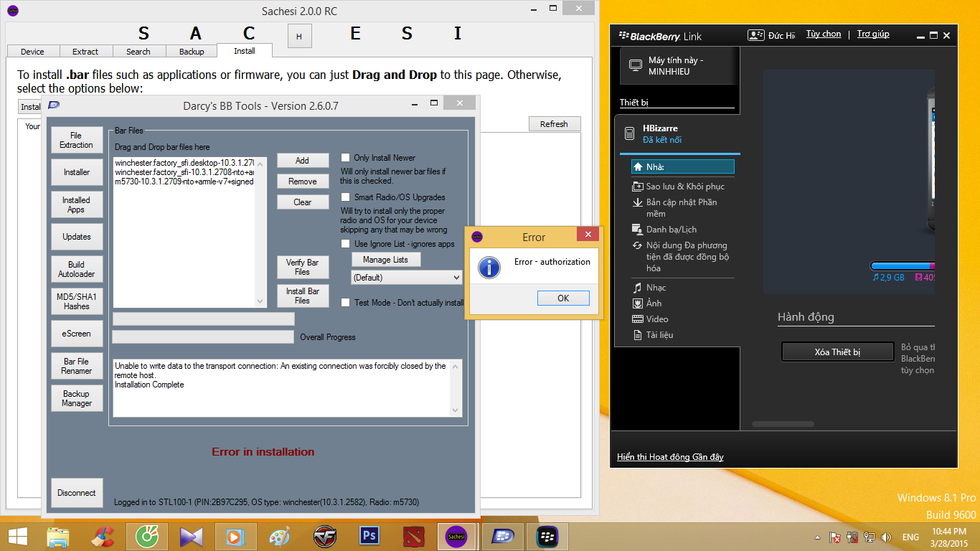
Task: Click Remove in Bar Files panel
Action: [303, 182]
